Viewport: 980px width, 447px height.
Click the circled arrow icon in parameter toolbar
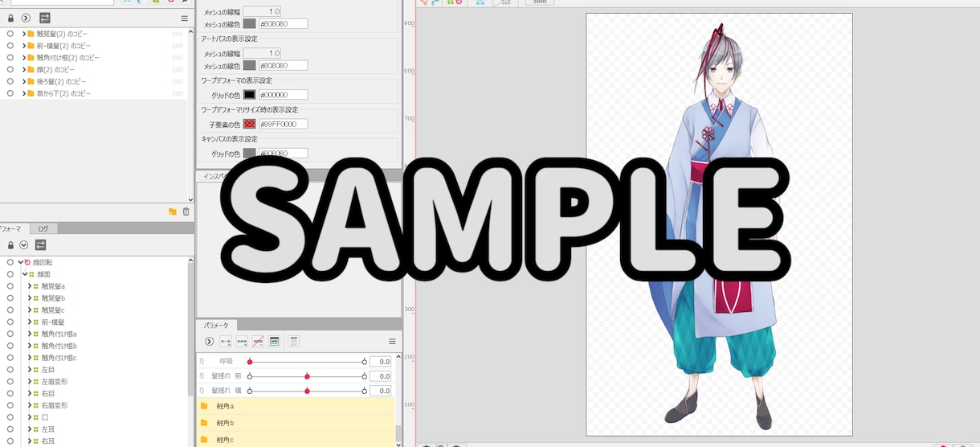[x=209, y=341]
